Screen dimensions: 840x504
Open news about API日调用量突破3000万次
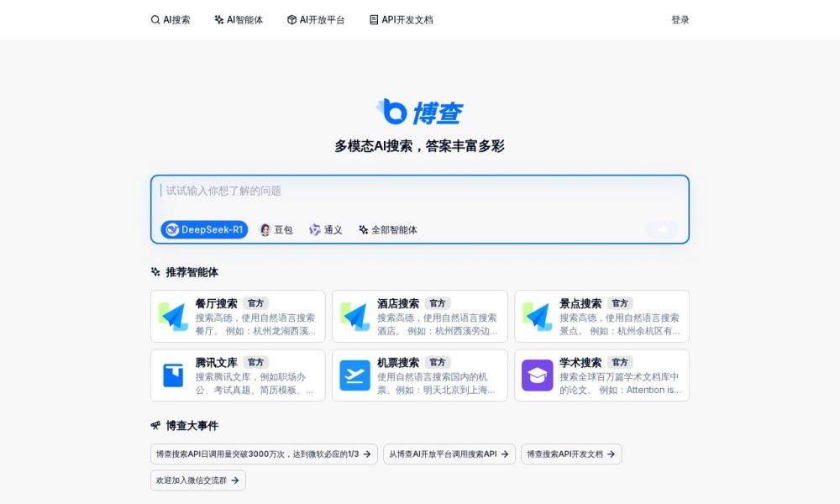pos(264,454)
